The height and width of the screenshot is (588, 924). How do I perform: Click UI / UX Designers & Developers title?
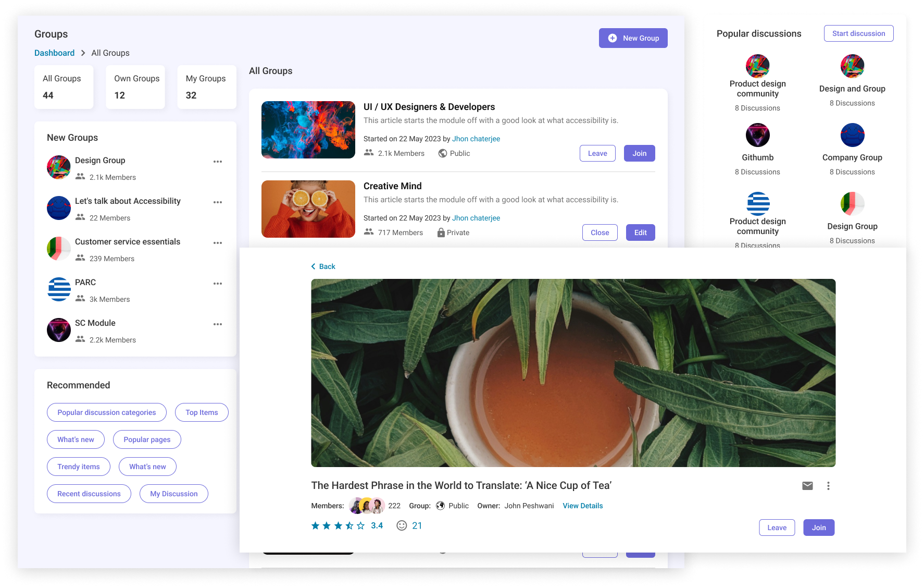pyautogui.click(x=429, y=107)
